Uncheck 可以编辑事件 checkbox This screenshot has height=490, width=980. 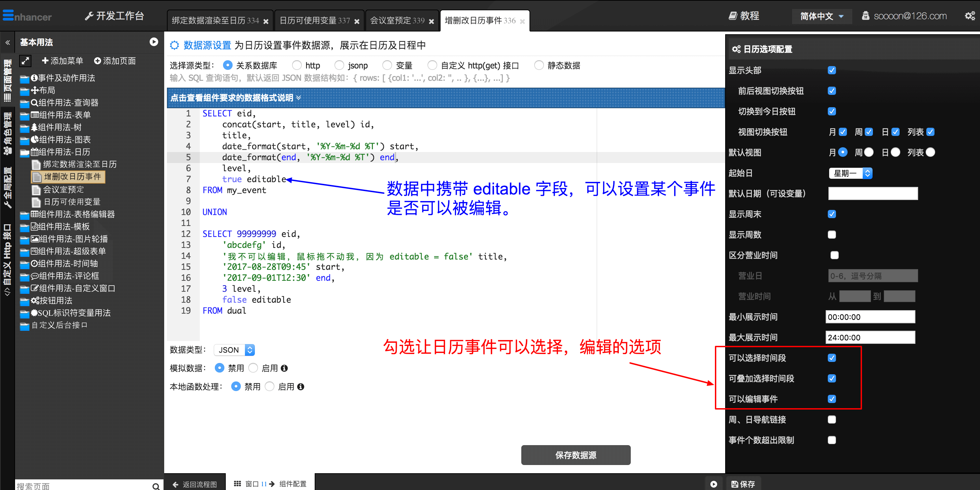tap(832, 399)
